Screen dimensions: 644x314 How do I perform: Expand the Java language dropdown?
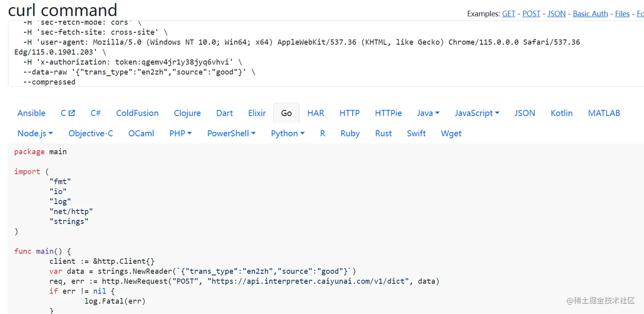(x=428, y=113)
